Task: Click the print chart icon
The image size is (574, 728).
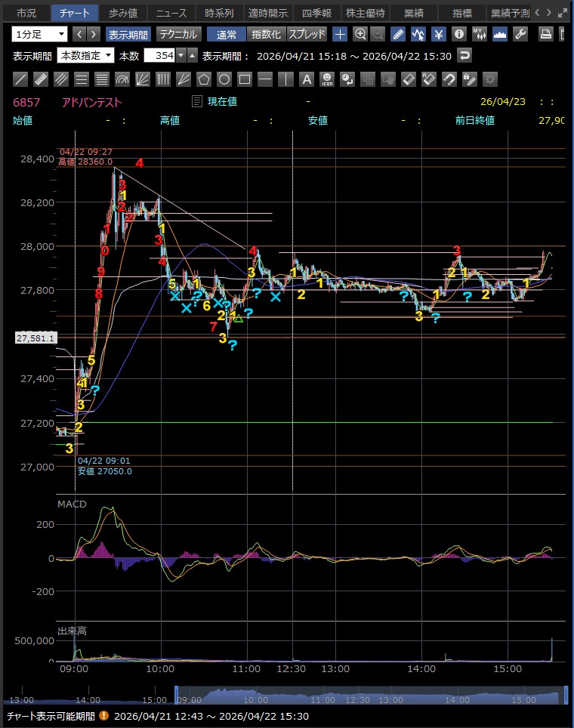Action: 546,34
